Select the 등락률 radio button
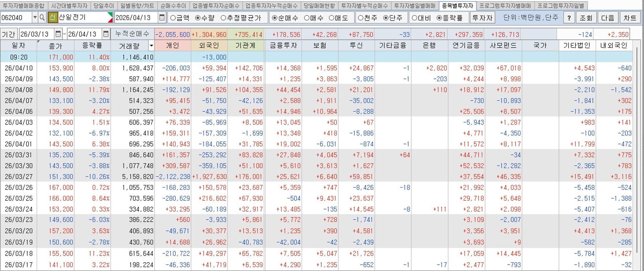Image resolution: width=644 pixels, height=271 pixels. click(439, 18)
